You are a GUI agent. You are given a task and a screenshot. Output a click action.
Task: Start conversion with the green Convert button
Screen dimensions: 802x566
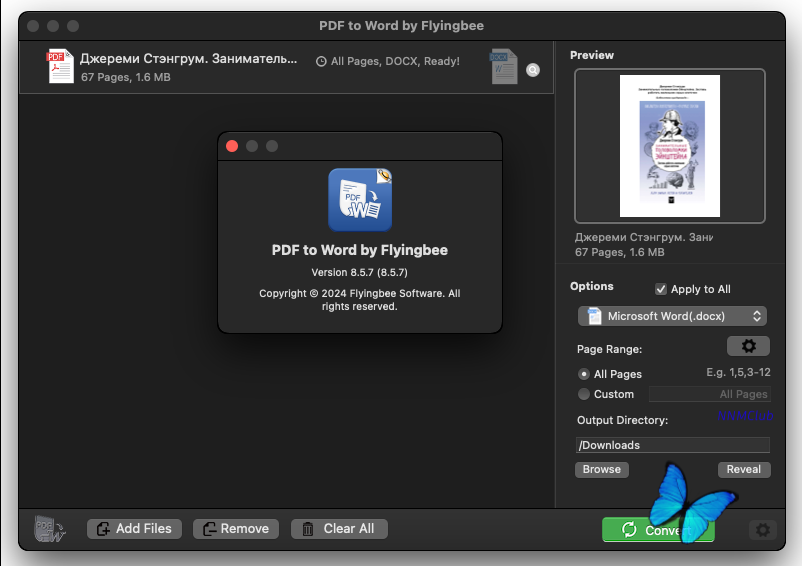(x=658, y=530)
